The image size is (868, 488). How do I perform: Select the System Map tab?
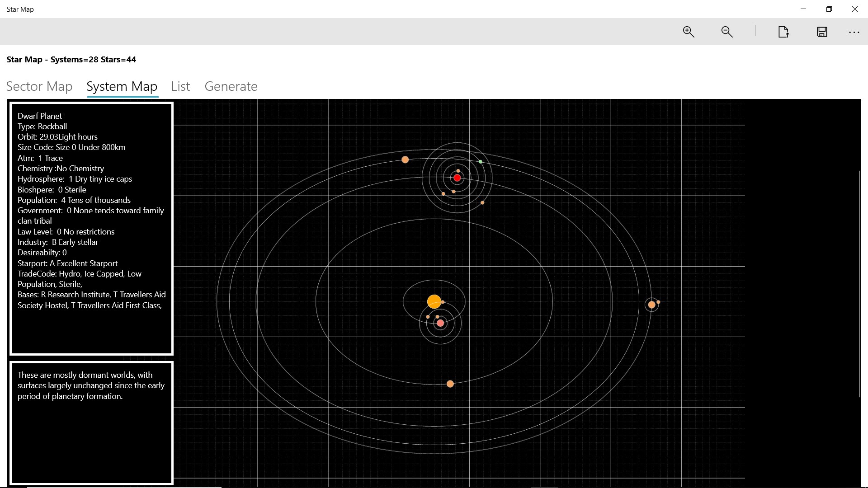[x=122, y=86]
